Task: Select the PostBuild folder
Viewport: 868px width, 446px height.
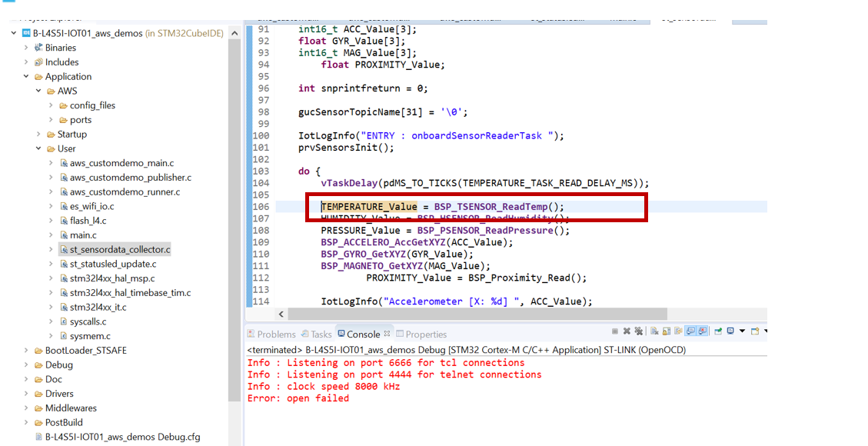Action: [x=64, y=422]
